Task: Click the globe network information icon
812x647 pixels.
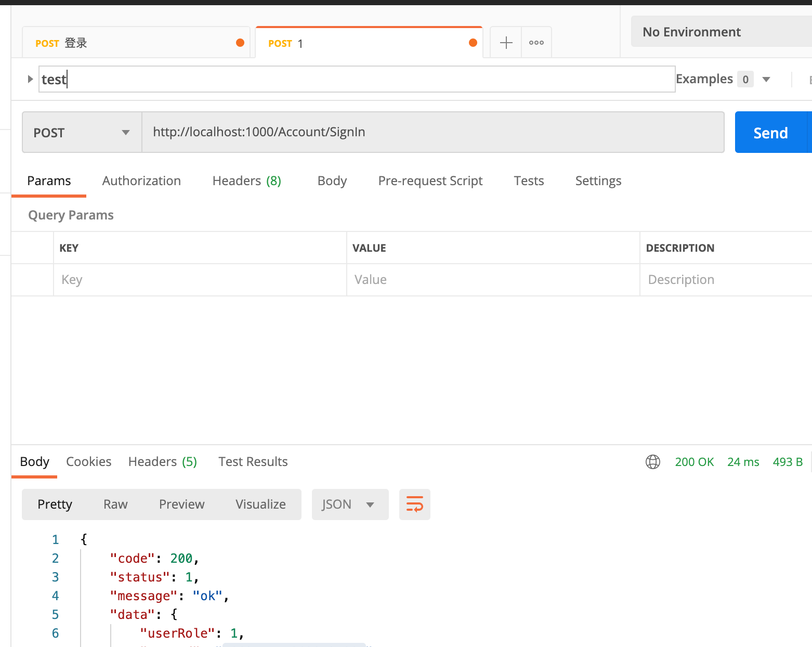Action: pyautogui.click(x=653, y=462)
